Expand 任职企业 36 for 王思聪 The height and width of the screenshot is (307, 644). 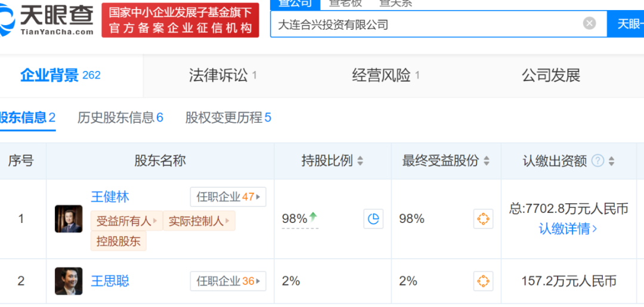pos(228,281)
